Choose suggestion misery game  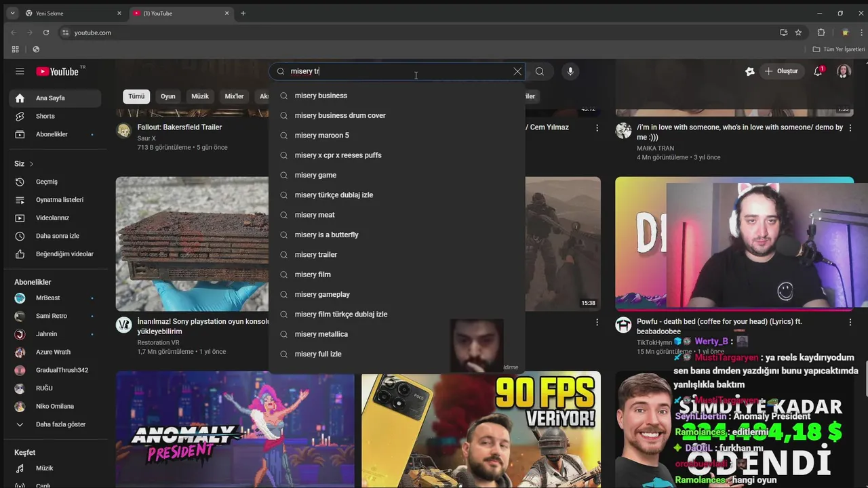tap(397, 175)
